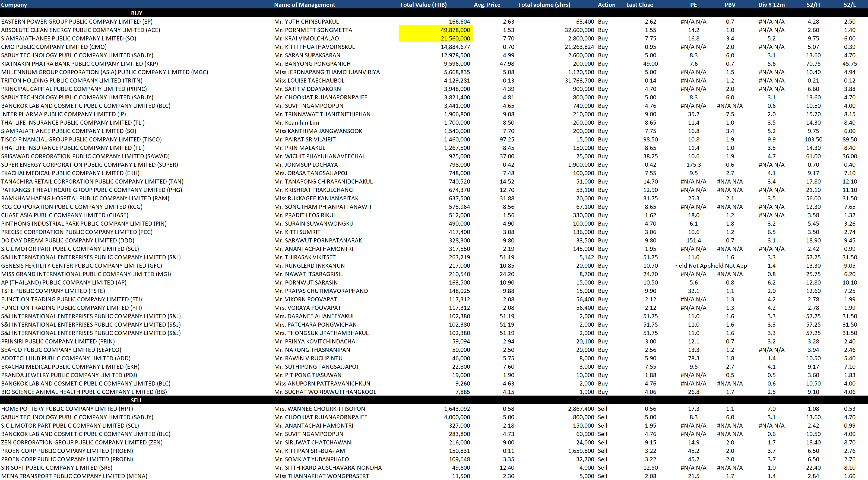Select ADDTECH HUB (ADD) company cell
Viewport: 868px width, 480px height.
coord(65,359)
